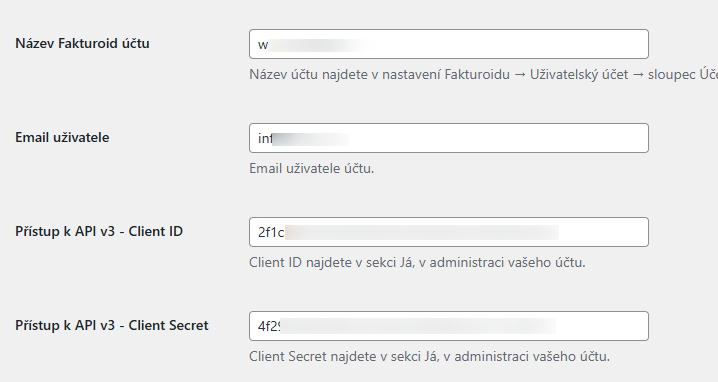Click the "Název Fakturoid účtu" label

(x=82, y=44)
